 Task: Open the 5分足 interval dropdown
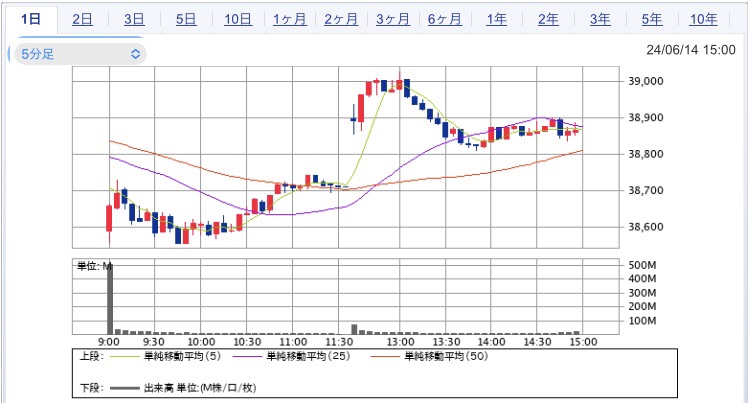(79, 54)
